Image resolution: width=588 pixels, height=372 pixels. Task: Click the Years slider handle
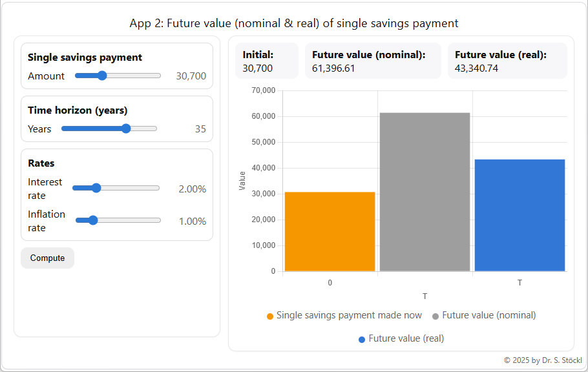[127, 129]
